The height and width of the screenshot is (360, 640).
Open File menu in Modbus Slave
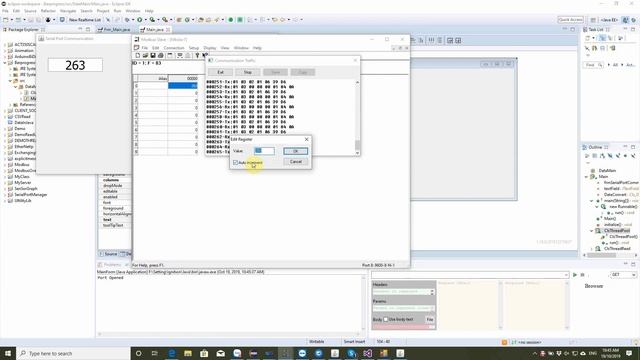pos(144,48)
